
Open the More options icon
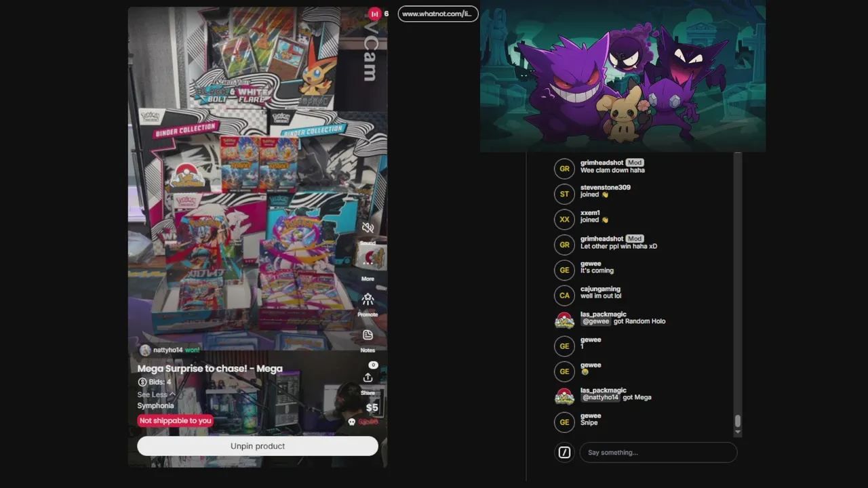click(368, 264)
